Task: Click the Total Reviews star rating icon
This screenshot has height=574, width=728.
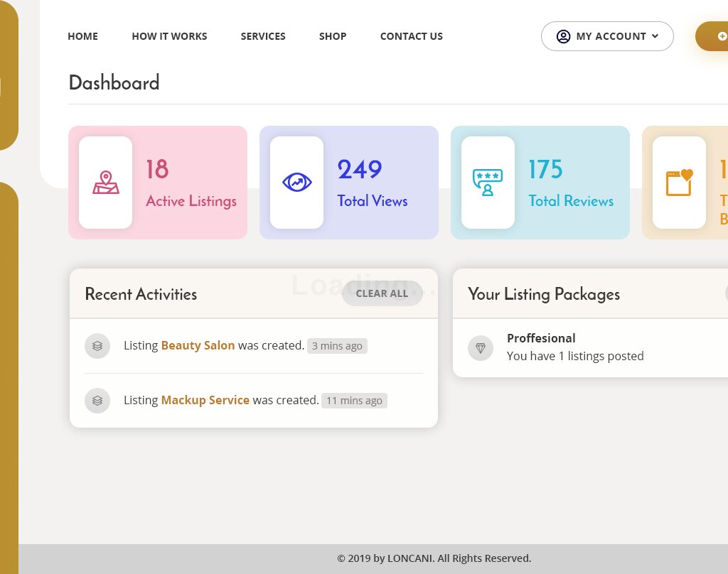Action: (x=488, y=183)
